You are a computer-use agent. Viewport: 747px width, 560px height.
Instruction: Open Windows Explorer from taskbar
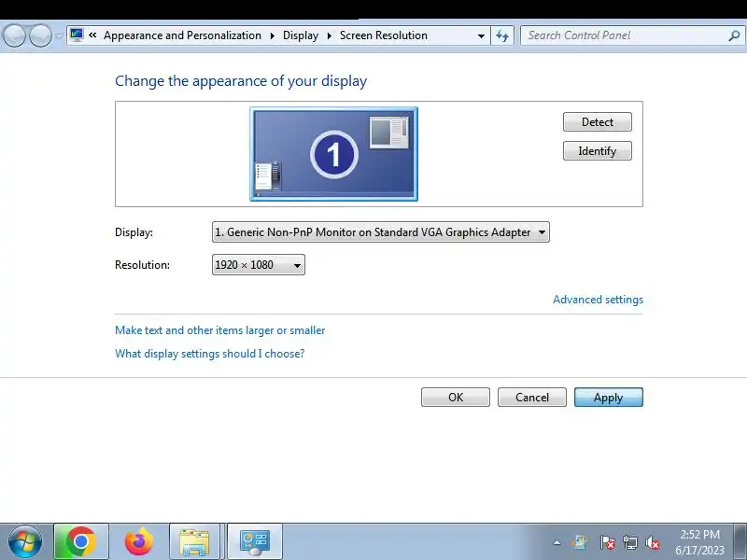click(x=194, y=542)
